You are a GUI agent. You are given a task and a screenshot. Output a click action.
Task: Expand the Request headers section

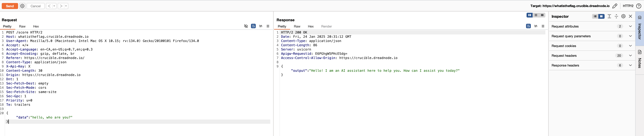[630, 55]
